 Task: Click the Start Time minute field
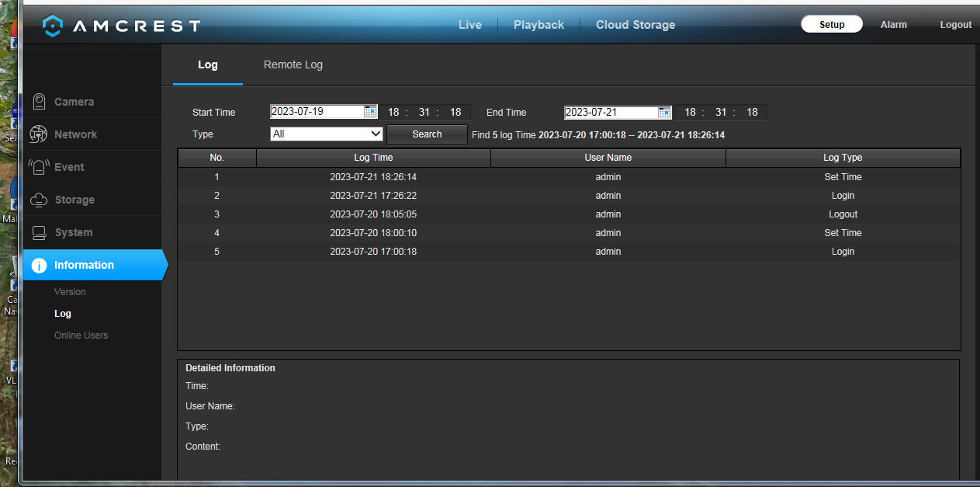424,112
